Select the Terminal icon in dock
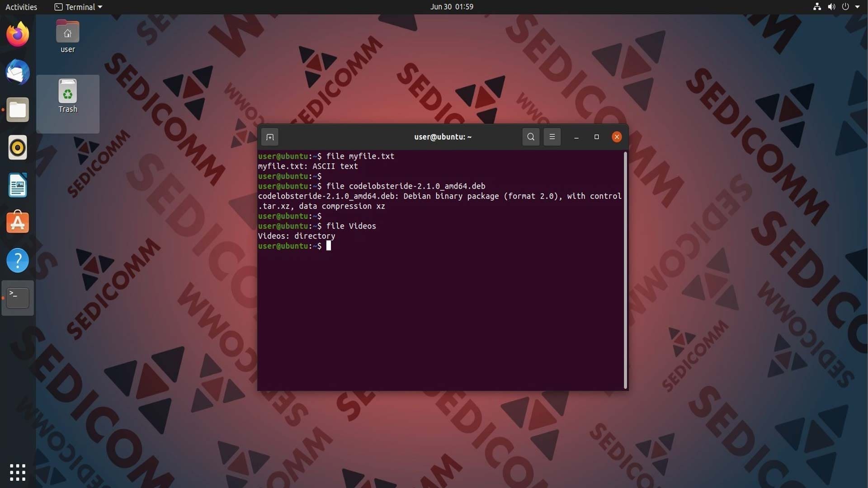This screenshot has height=488, width=868. click(18, 298)
